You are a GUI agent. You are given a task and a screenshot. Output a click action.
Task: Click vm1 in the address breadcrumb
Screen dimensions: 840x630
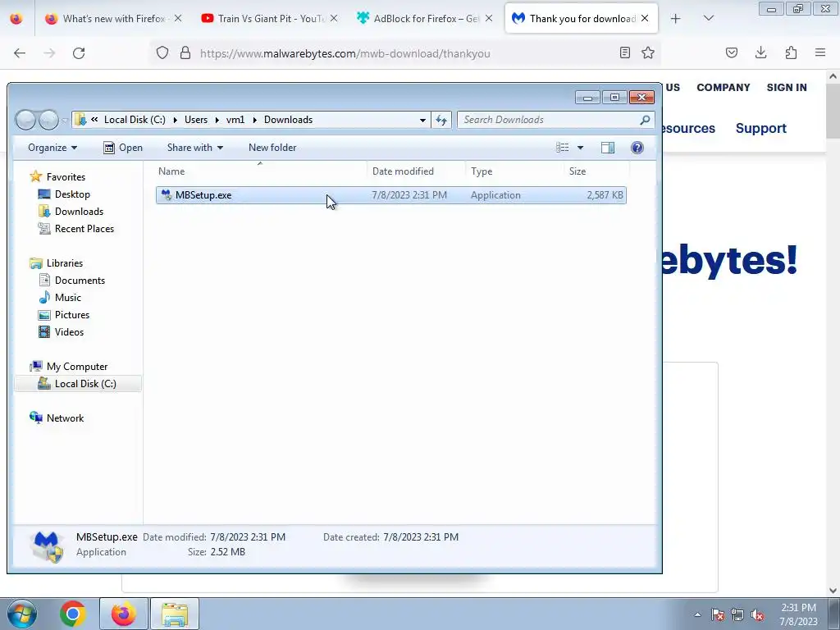click(235, 120)
